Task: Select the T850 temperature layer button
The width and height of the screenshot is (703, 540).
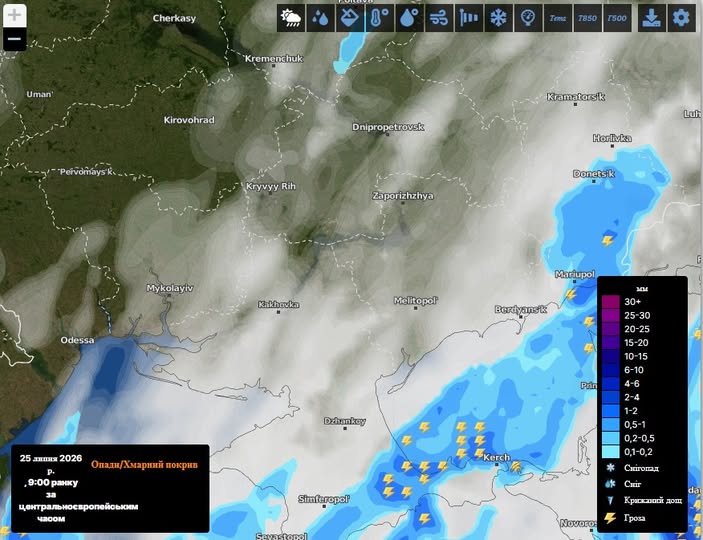Action: point(587,18)
